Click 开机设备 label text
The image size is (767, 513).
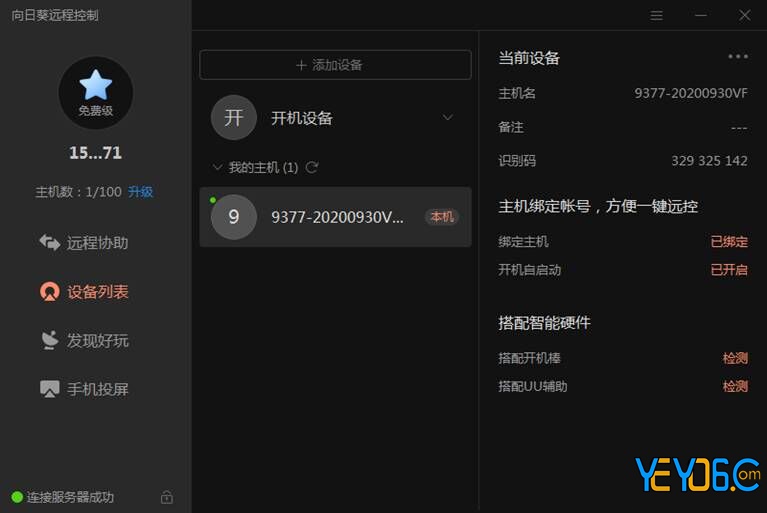(302, 118)
